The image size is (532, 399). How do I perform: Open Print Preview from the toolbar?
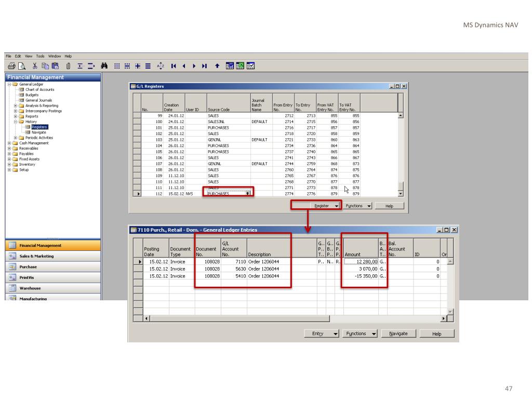click(21, 66)
